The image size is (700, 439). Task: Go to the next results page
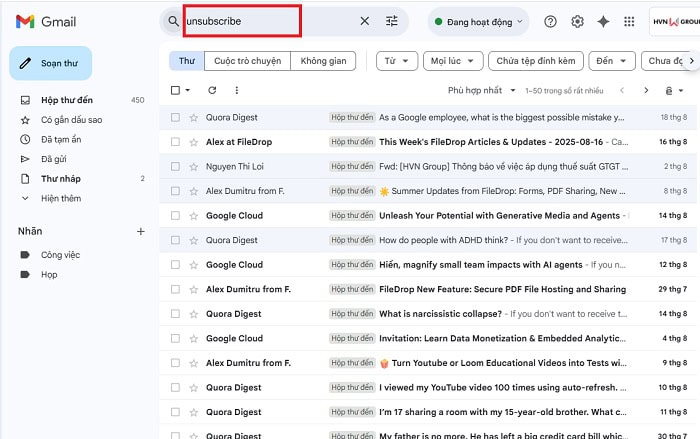(646, 90)
